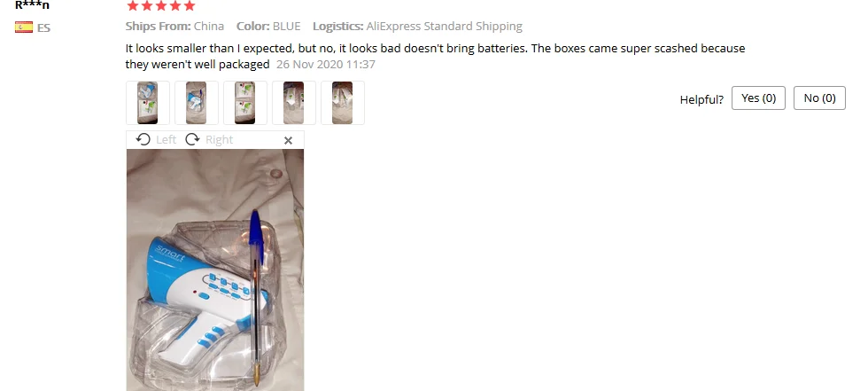
Task: Click the enlarged megaphone toy photo
Action: (214, 270)
